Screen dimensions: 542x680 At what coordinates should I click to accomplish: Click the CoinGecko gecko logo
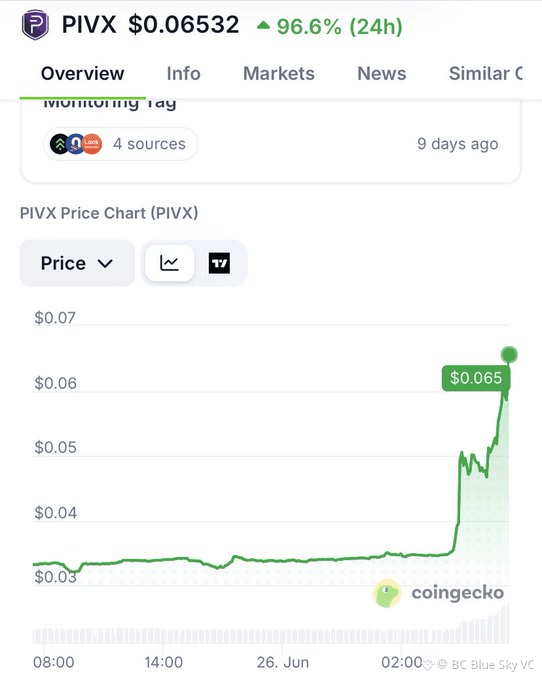point(386,593)
